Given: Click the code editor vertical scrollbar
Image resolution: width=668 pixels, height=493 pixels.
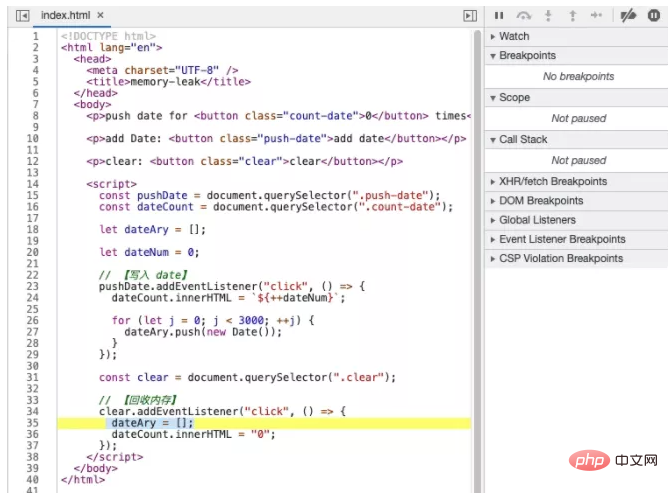Looking at the screenshot, I should (477, 261).
